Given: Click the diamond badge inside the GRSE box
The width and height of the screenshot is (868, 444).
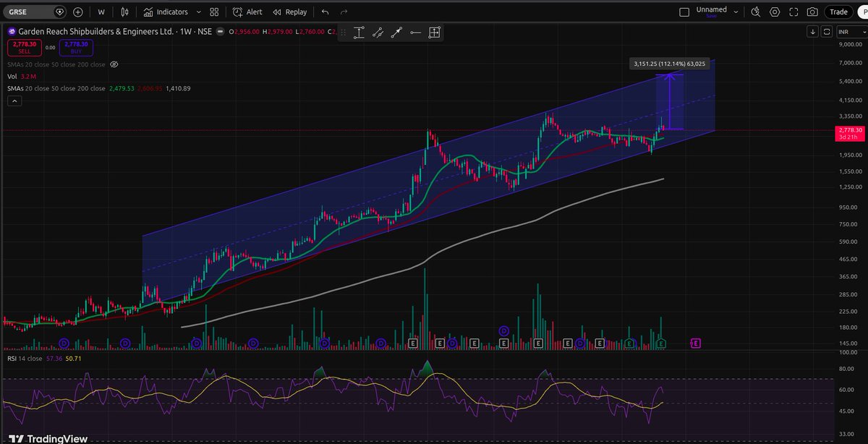Looking at the screenshot, I should click(x=59, y=12).
